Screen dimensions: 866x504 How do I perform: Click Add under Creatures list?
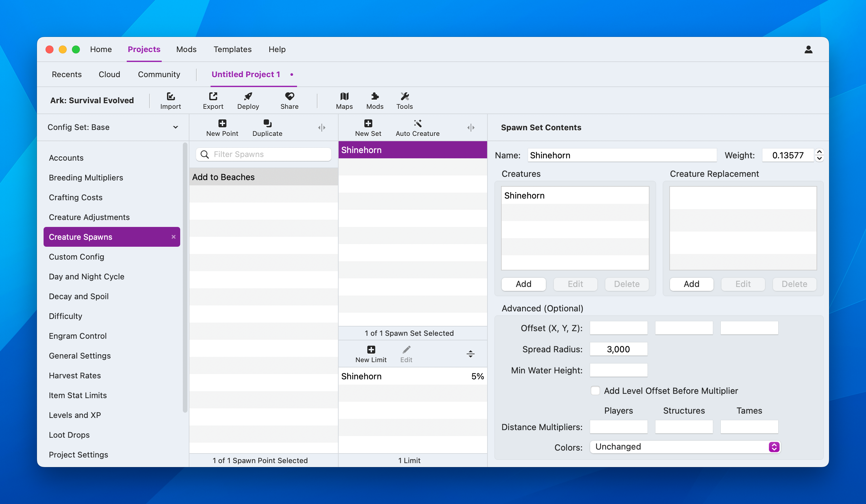pyautogui.click(x=523, y=284)
